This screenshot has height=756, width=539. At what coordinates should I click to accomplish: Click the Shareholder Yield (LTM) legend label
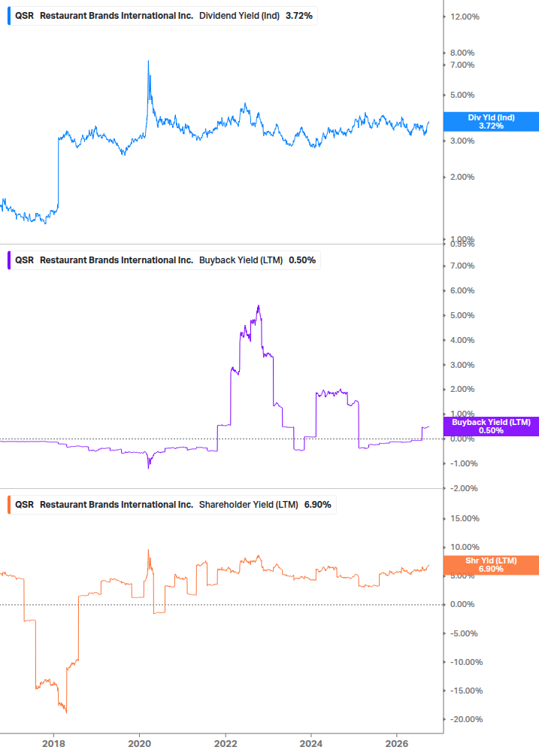(x=249, y=505)
